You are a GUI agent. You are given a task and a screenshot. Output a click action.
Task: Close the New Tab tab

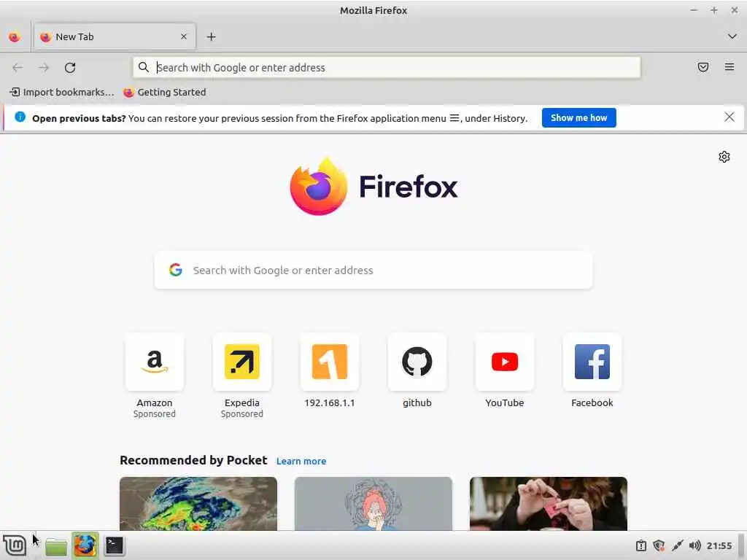184,36
